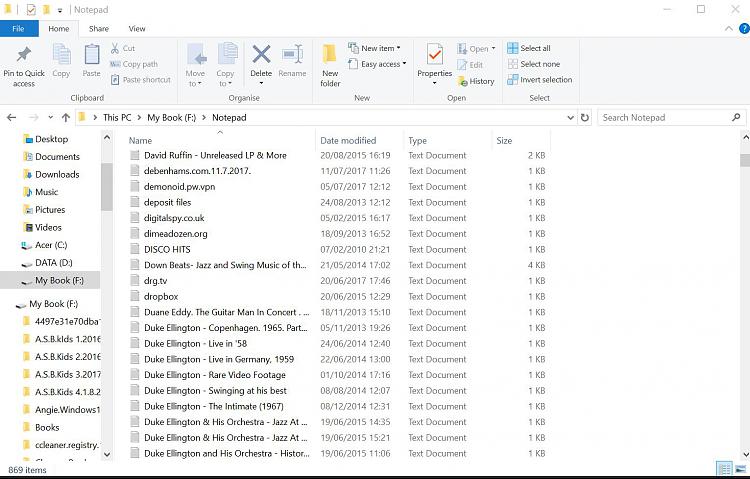Switch to the View ribbon tab
750x479 pixels.
[x=137, y=29]
